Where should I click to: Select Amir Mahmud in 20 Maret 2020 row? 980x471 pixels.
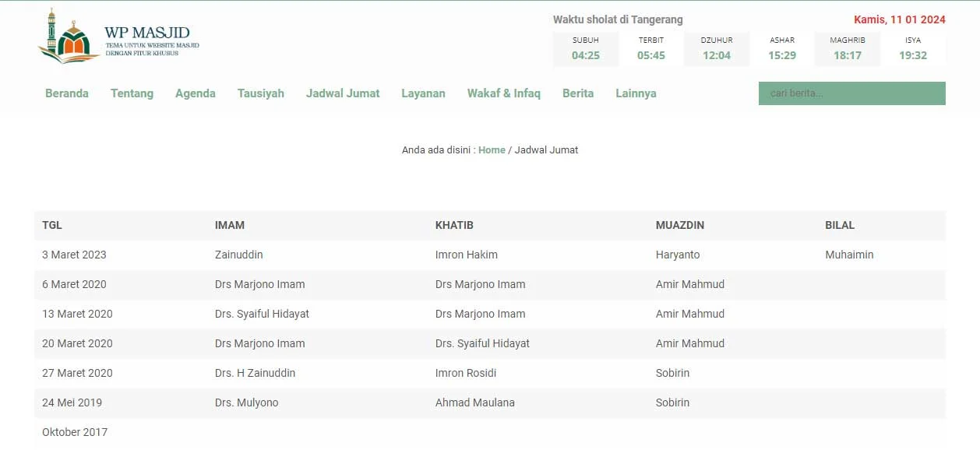tap(690, 343)
